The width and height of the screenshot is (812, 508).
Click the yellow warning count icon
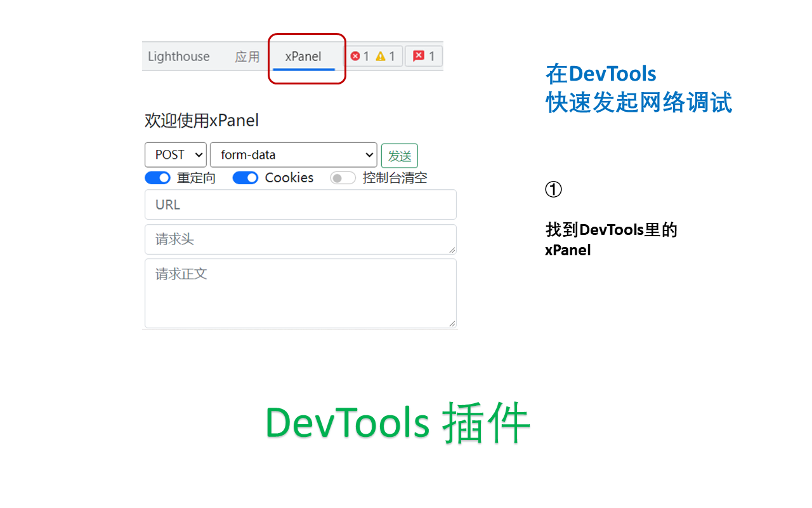pos(381,57)
